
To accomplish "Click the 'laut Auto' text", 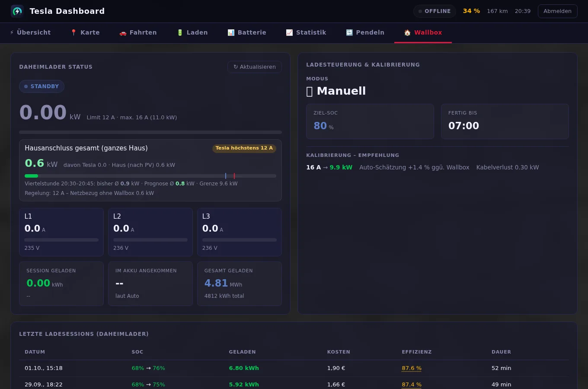I will point(127,296).
